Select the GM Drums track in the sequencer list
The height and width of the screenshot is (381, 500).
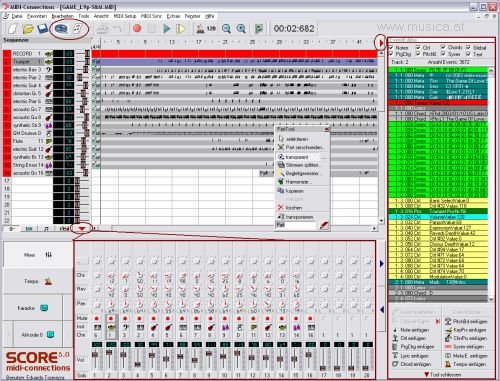tap(28, 133)
